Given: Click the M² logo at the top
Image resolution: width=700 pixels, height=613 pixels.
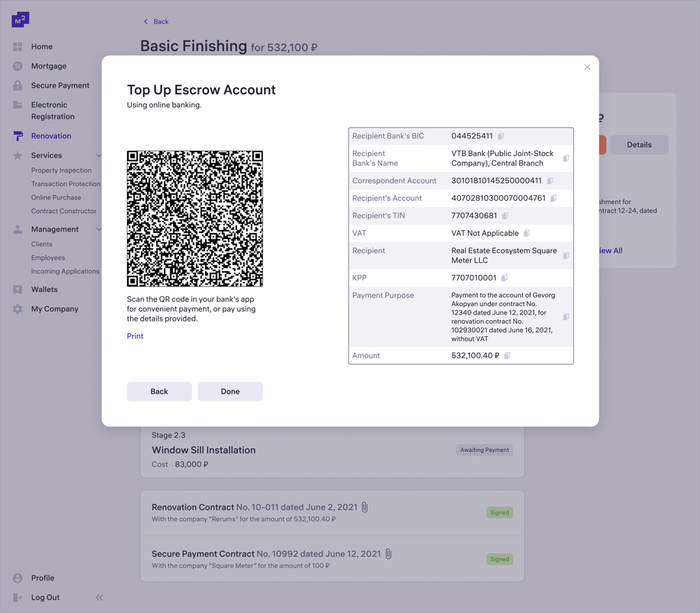Looking at the screenshot, I should tap(20, 20).
